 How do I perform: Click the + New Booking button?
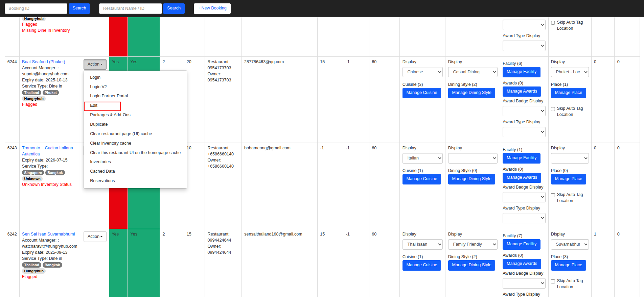212,8
